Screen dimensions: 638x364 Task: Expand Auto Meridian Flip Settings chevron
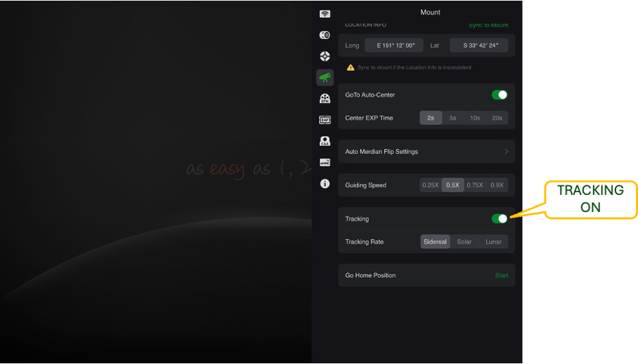(506, 151)
